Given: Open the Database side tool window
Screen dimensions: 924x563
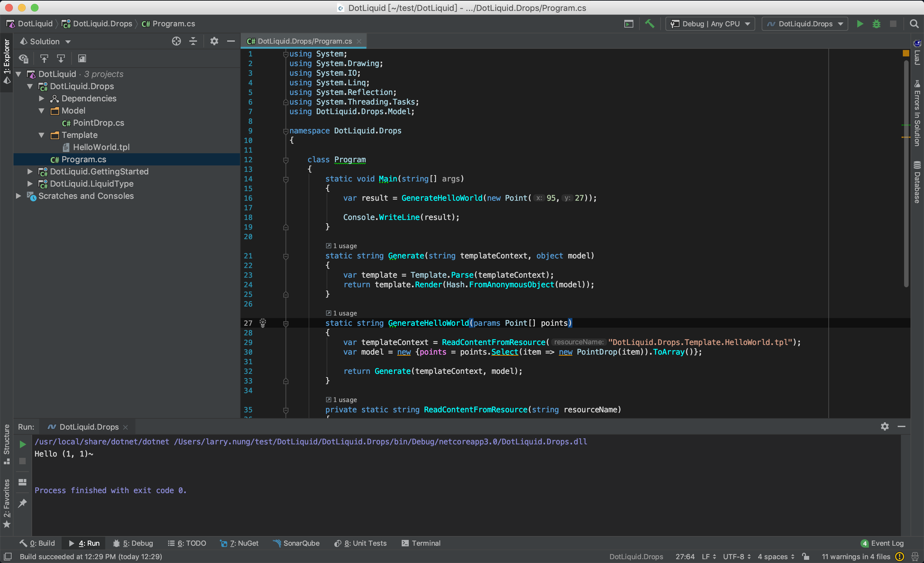Looking at the screenshot, I should [x=917, y=182].
